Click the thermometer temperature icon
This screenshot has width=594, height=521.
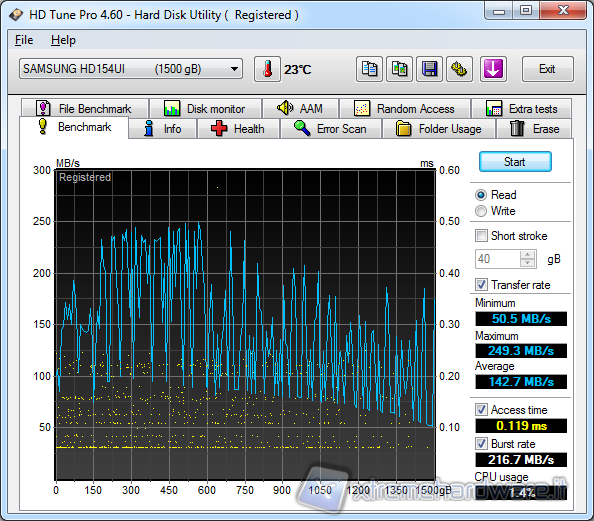tap(267, 69)
